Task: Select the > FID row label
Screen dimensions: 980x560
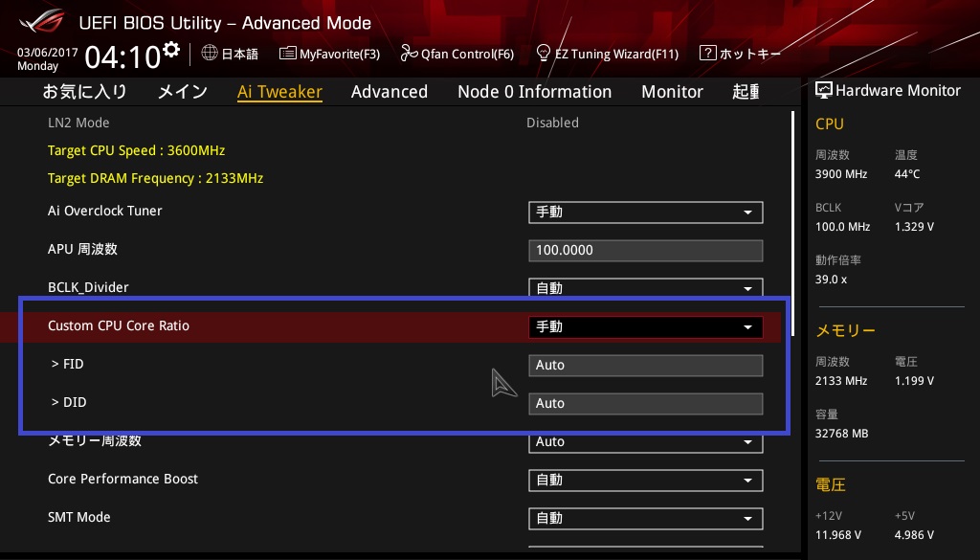Action: click(68, 364)
